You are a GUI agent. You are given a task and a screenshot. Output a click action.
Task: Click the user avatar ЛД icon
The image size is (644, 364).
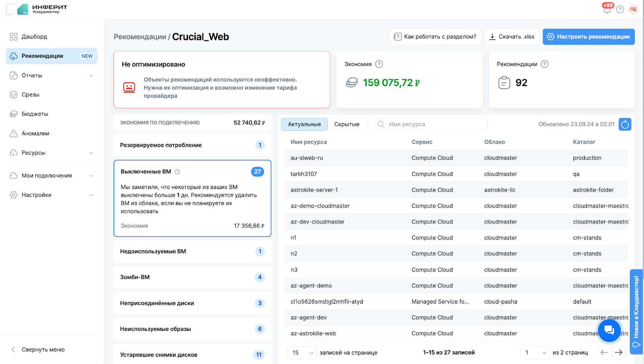coord(633,9)
